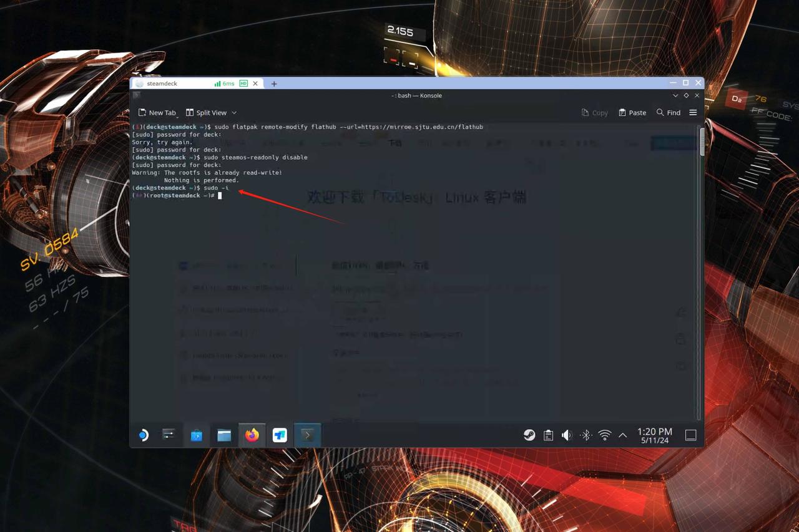Open the clock showing 1:20 PM

pyautogui.click(x=654, y=435)
